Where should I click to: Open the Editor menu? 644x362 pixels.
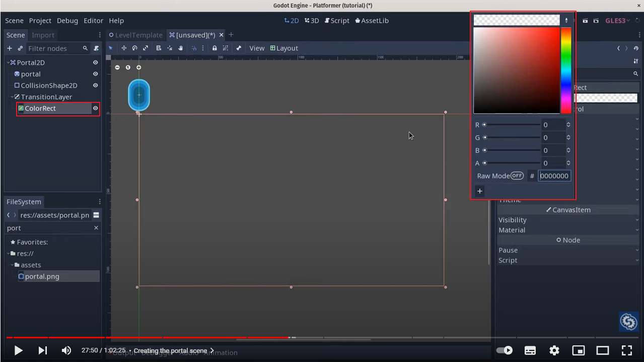[93, 21]
